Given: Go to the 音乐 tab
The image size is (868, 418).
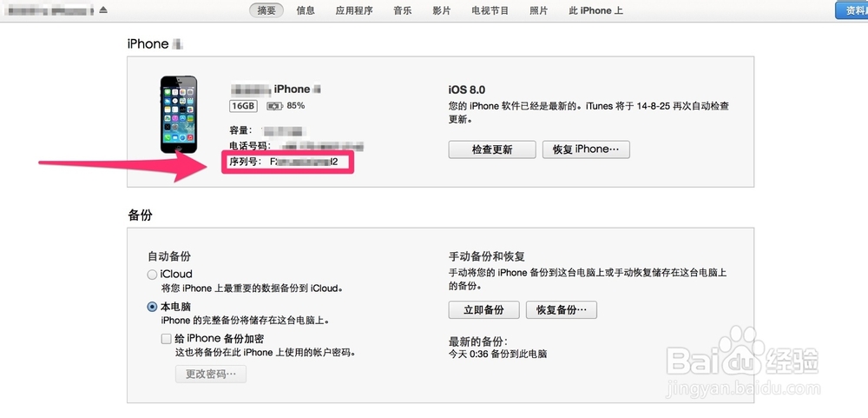Looking at the screenshot, I should click(403, 10).
